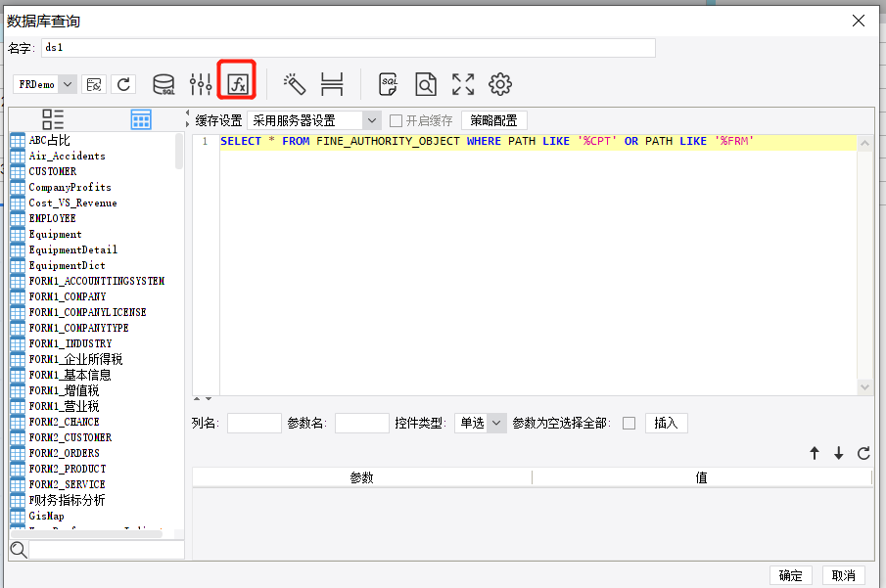This screenshot has width=886, height=588.
Task: Select the FORM1_COMPANYLICENSE table
Action: (x=87, y=312)
